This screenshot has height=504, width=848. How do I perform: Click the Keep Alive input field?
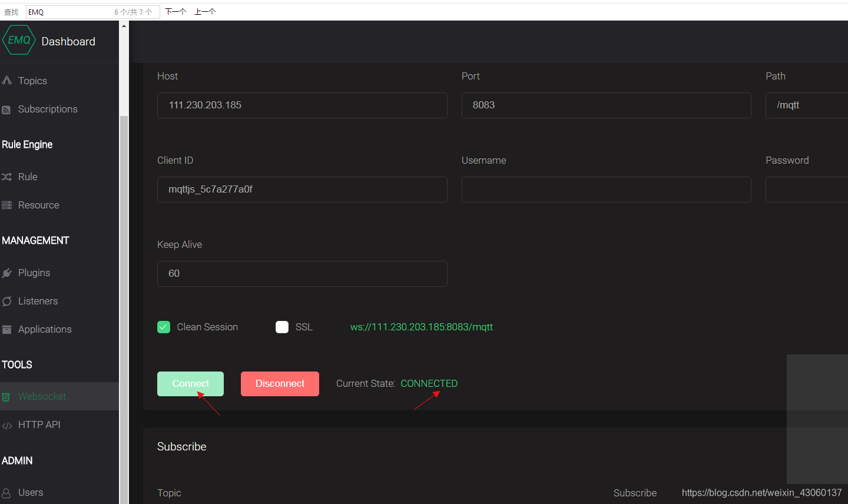coord(302,274)
